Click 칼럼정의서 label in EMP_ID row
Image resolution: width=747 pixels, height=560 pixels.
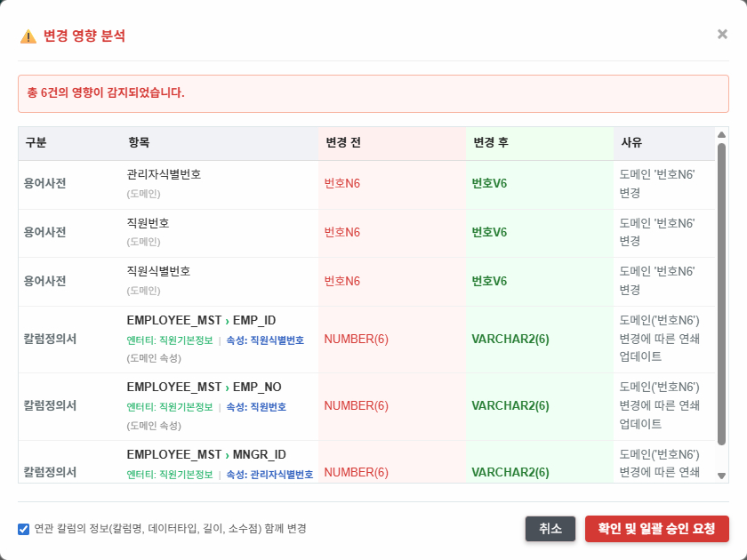point(50,339)
